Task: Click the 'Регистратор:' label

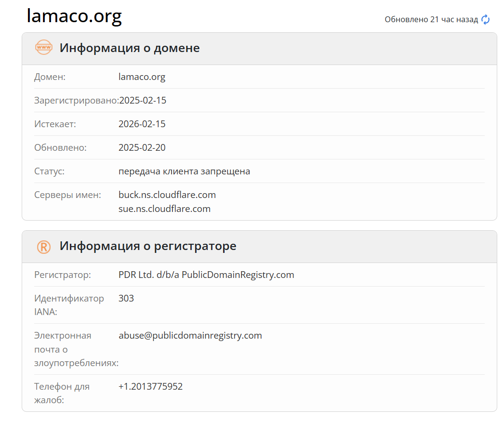Action: pos(62,275)
